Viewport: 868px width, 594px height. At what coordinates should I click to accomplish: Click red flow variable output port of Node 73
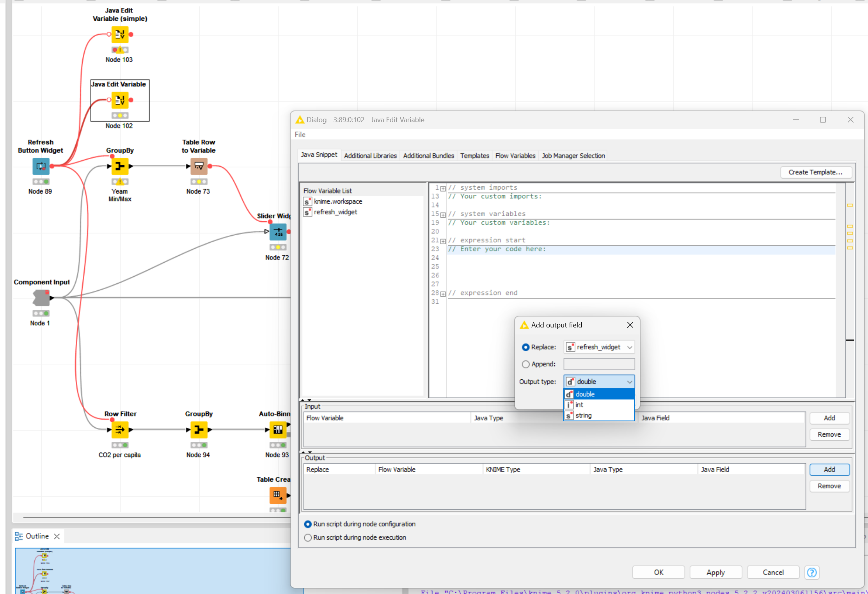coord(210,166)
